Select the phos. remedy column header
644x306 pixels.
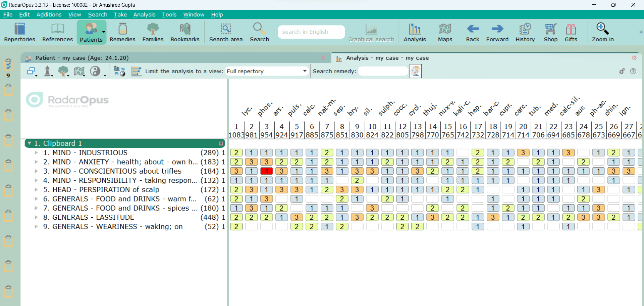[265, 109]
